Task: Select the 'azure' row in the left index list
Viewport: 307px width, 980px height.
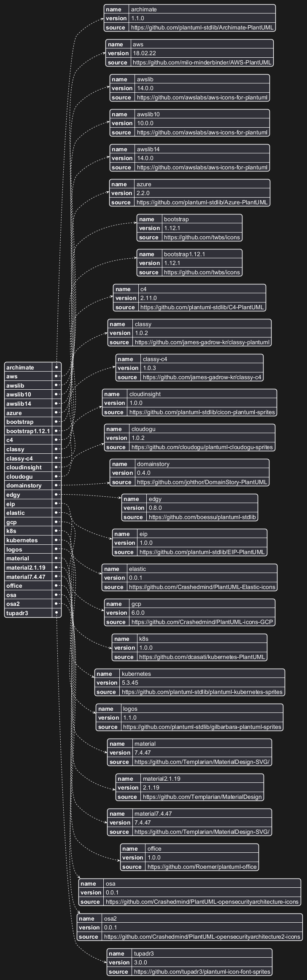Action: (33, 413)
